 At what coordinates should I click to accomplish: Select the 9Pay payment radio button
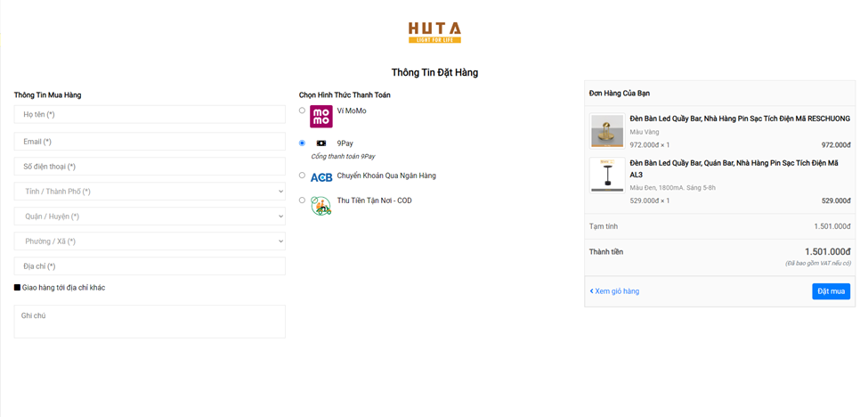coord(302,143)
